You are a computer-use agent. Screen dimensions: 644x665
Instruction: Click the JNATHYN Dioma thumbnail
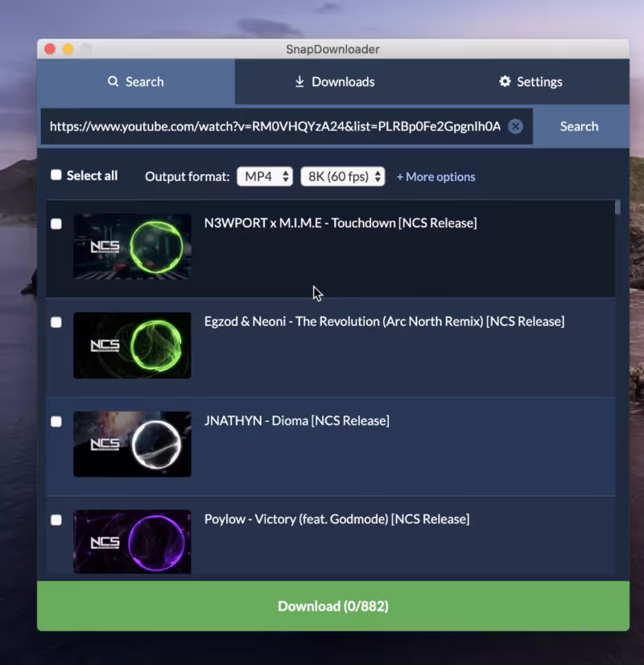[132, 444]
